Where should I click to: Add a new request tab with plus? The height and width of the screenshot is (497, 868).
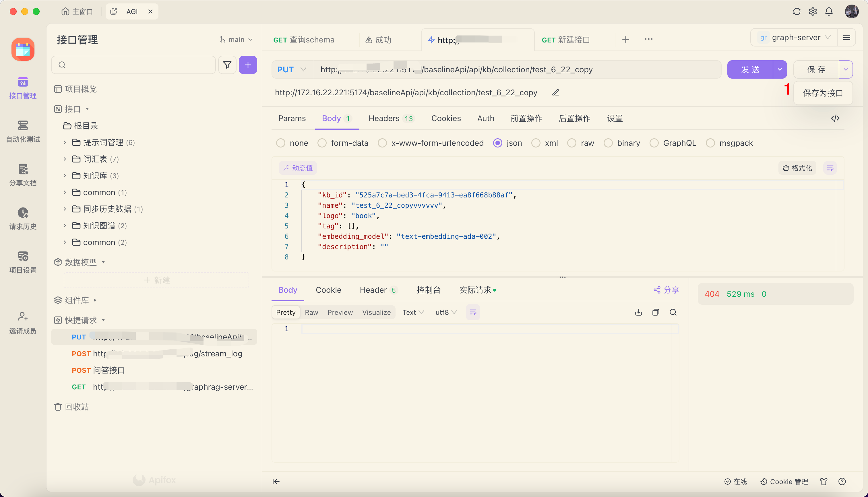pyautogui.click(x=625, y=40)
